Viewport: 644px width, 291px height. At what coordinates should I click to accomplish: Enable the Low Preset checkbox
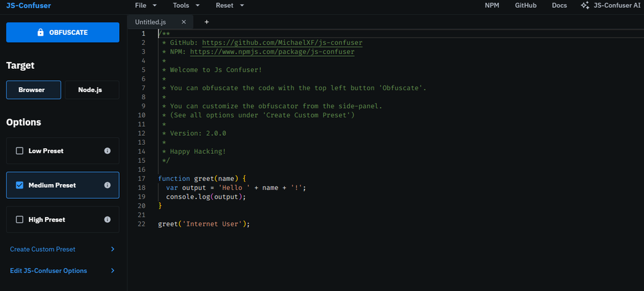tap(19, 151)
